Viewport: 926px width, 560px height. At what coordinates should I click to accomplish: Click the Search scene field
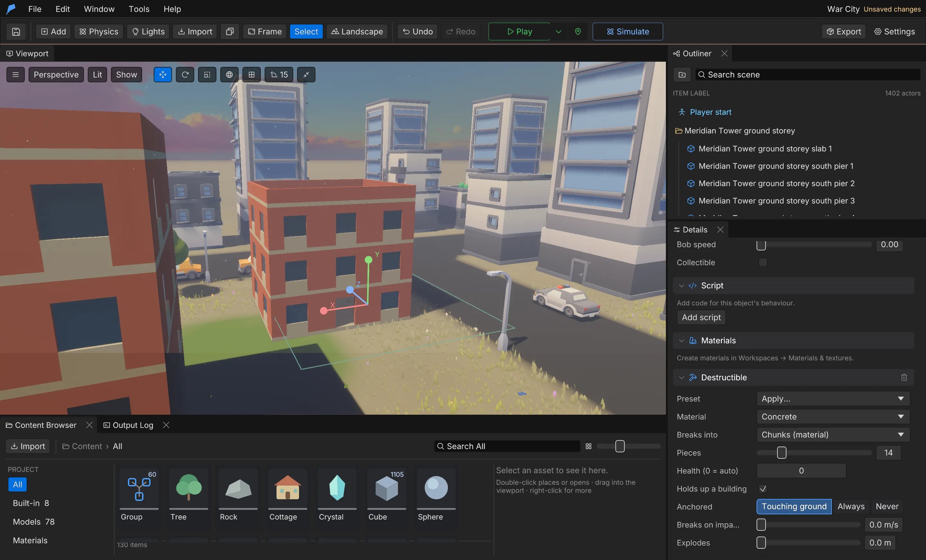(x=807, y=74)
